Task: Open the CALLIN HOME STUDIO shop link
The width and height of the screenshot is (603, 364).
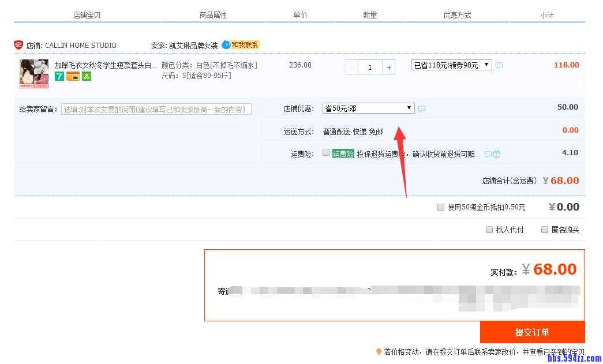Action: tap(80, 45)
